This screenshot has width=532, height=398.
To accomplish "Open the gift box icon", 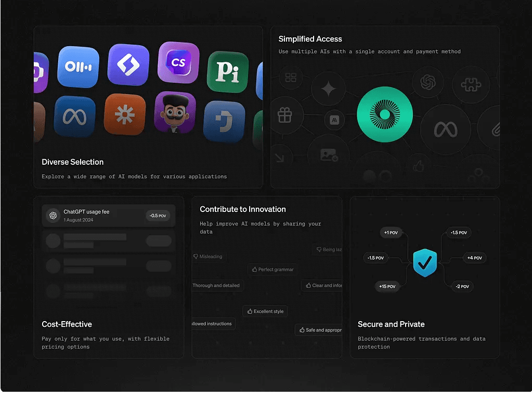I will pos(284,115).
